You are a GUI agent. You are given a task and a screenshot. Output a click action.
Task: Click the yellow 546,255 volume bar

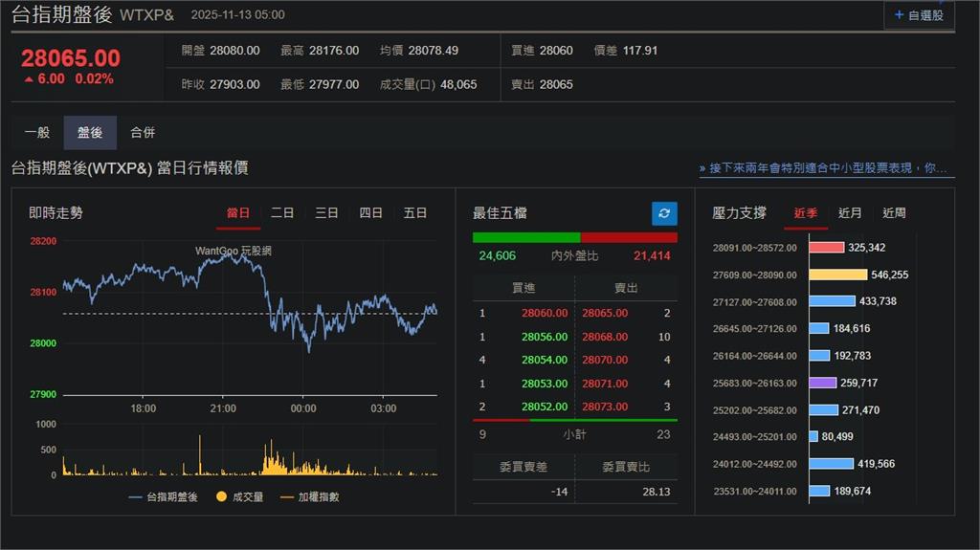(x=837, y=275)
